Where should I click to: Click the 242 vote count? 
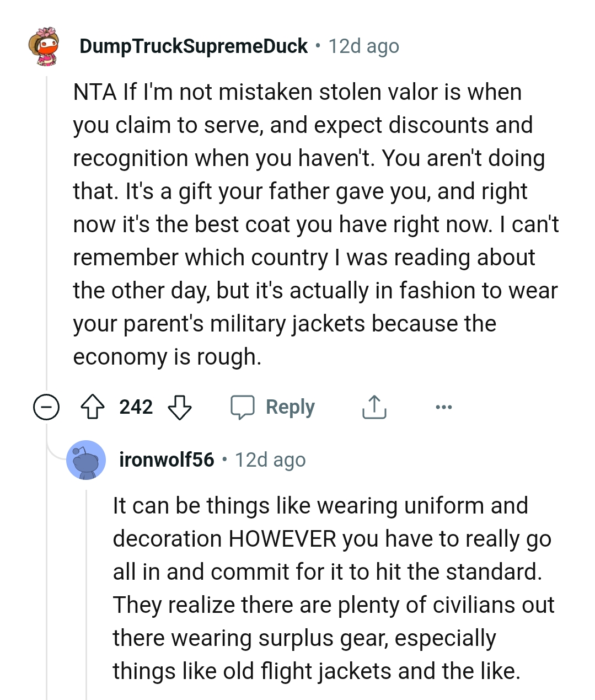(x=137, y=407)
